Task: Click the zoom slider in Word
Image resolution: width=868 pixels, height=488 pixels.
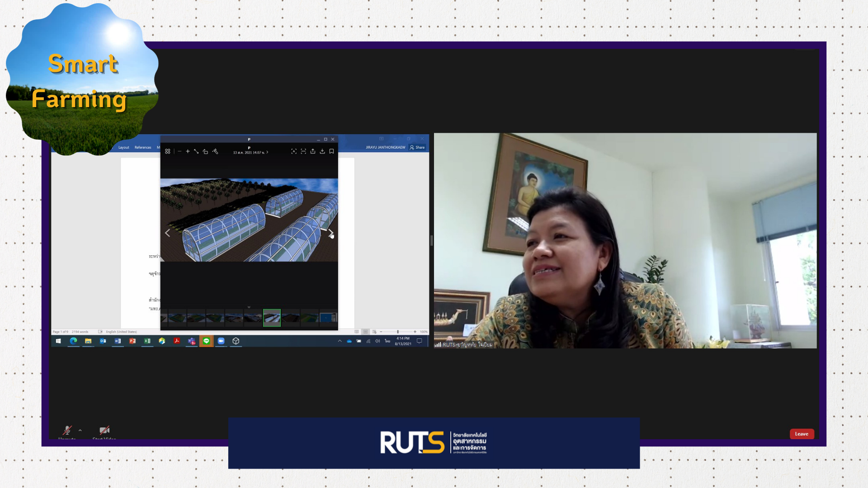Action: 398,332
